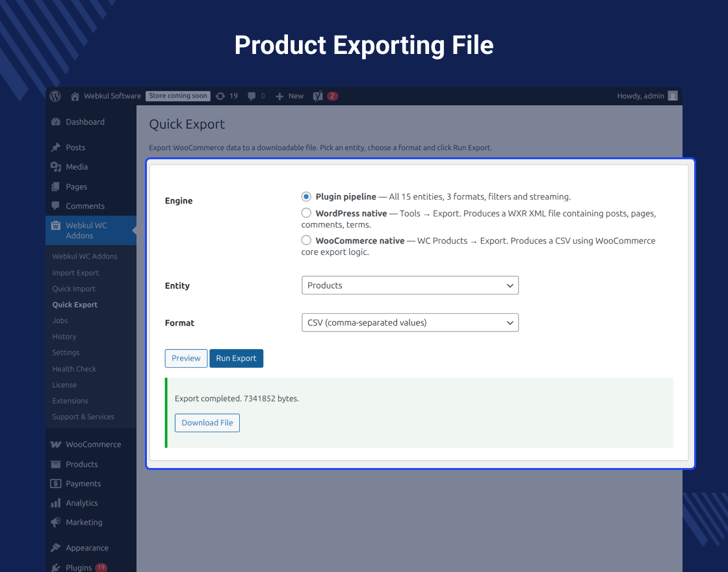Viewport: 728px width, 572px height.
Task: Select the WooCommerce native engine radio
Action: click(x=306, y=240)
